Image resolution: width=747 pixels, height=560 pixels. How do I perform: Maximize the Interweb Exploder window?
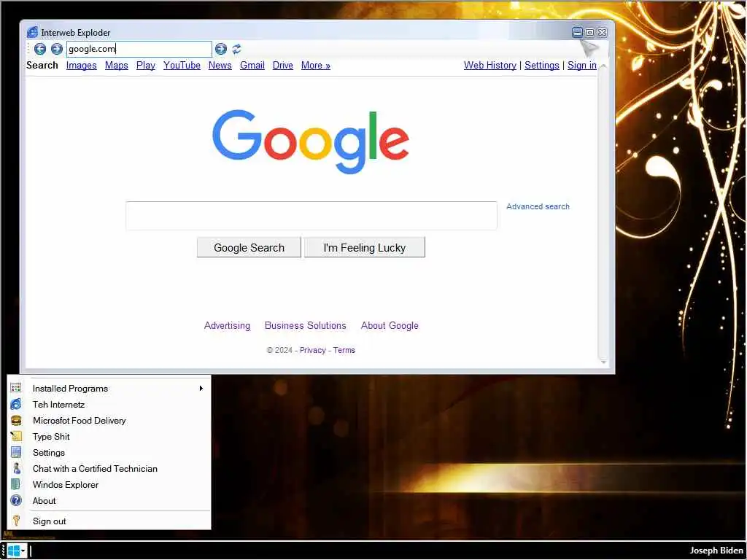(589, 32)
